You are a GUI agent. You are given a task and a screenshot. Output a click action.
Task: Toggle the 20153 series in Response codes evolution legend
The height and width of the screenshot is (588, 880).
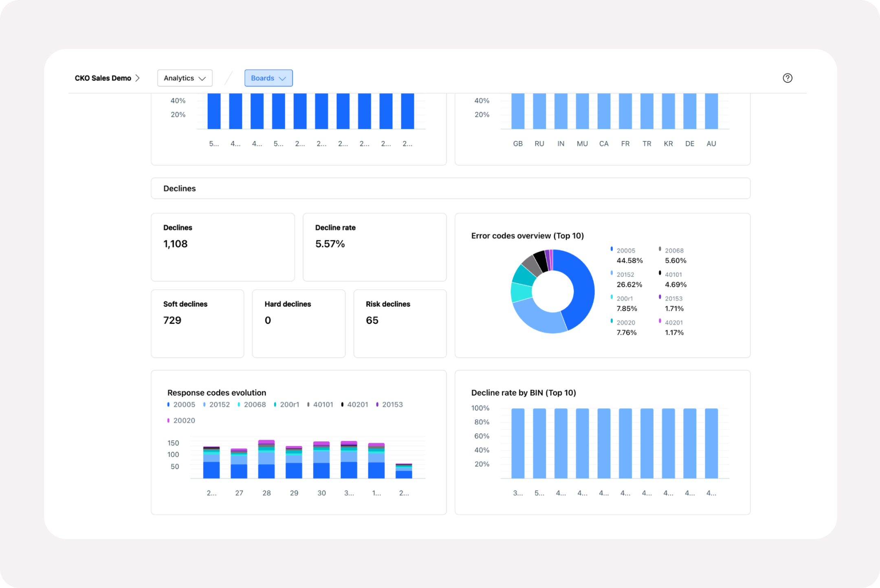[x=378, y=404]
